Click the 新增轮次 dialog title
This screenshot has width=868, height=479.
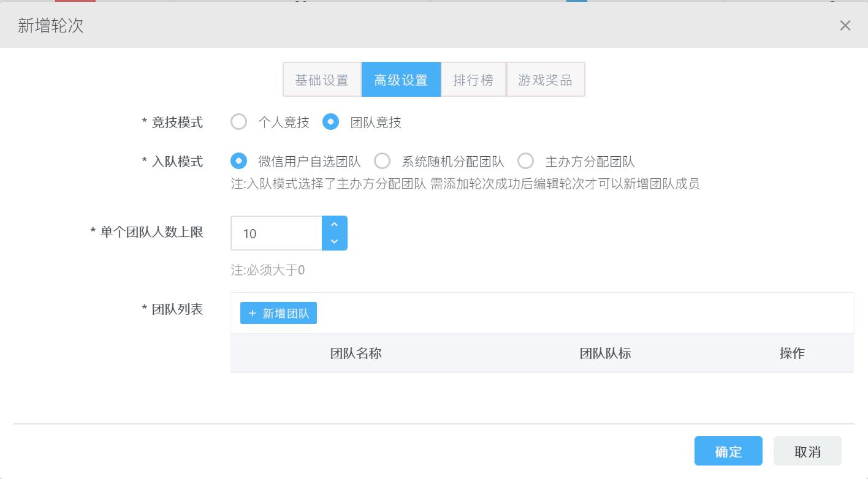pos(51,26)
